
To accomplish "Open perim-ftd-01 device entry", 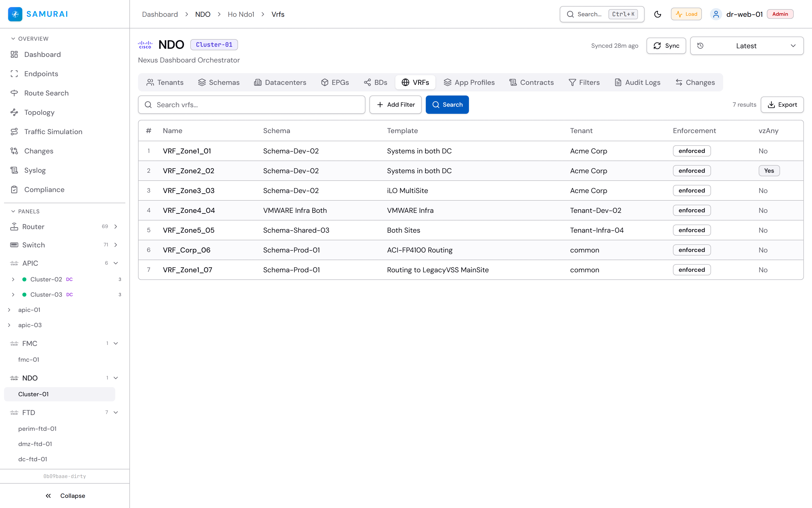I will [x=37, y=429].
